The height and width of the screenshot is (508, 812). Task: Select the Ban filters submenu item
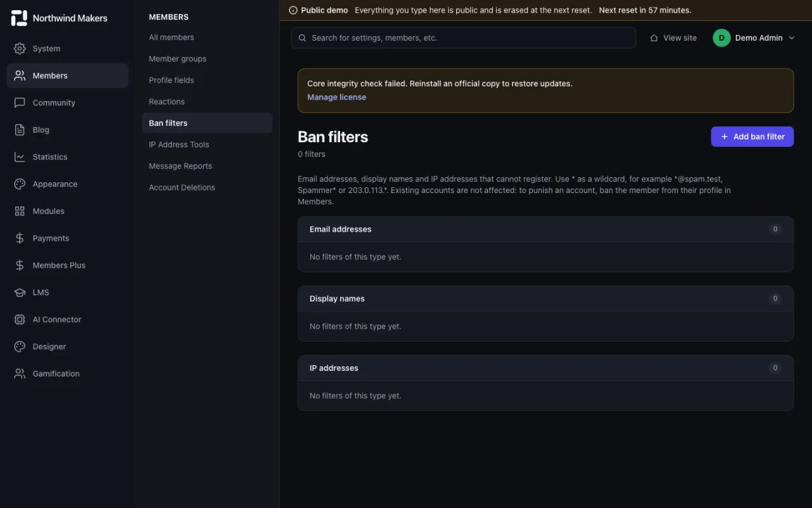coord(207,123)
